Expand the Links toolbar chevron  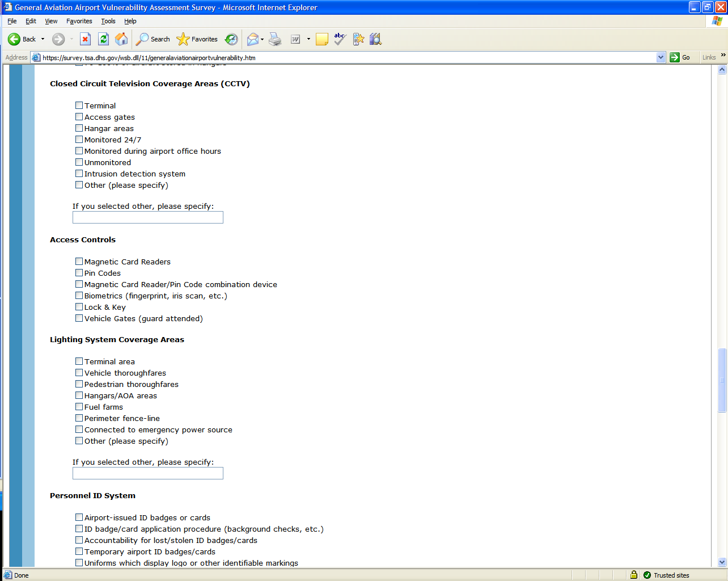(x=723, y=55)
